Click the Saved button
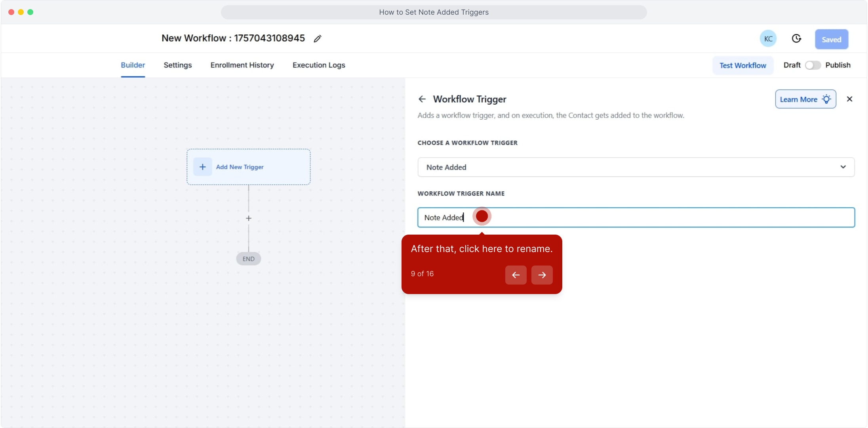Screen dimensions: 868x428 point(831,39)
